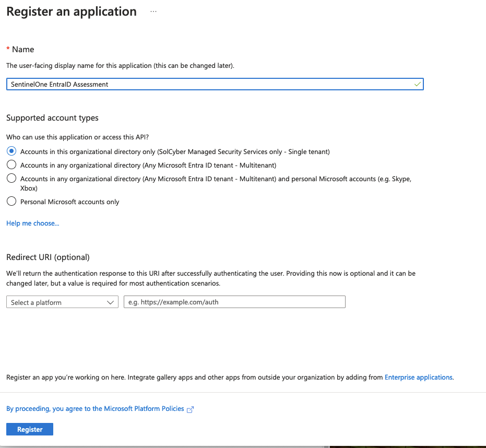
Task: Click the Redirect URI (optional) heading
Action: 48,257
